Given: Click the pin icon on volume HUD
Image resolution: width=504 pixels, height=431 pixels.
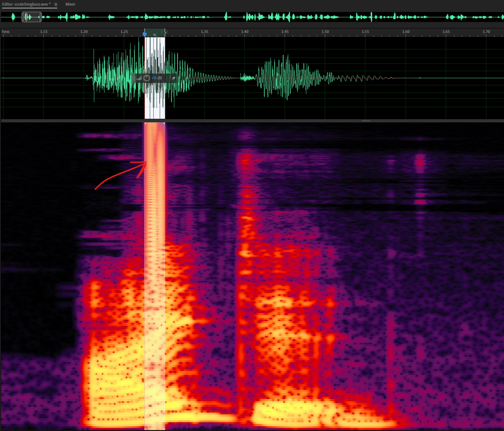Looking at the screenshot, I should click(173, 78).
